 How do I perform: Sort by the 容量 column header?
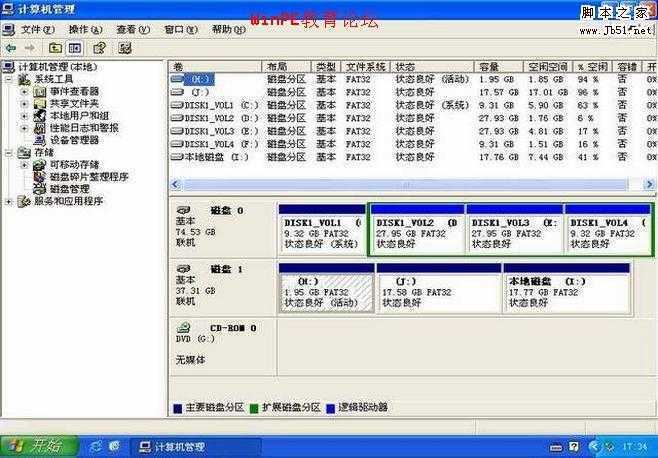(499, 66)
